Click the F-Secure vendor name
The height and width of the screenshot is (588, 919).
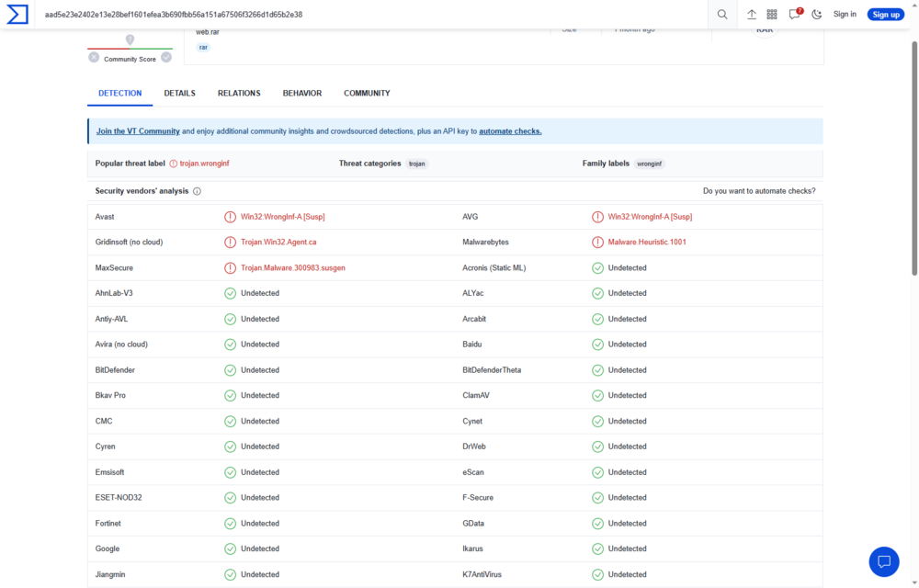point(478,497)
